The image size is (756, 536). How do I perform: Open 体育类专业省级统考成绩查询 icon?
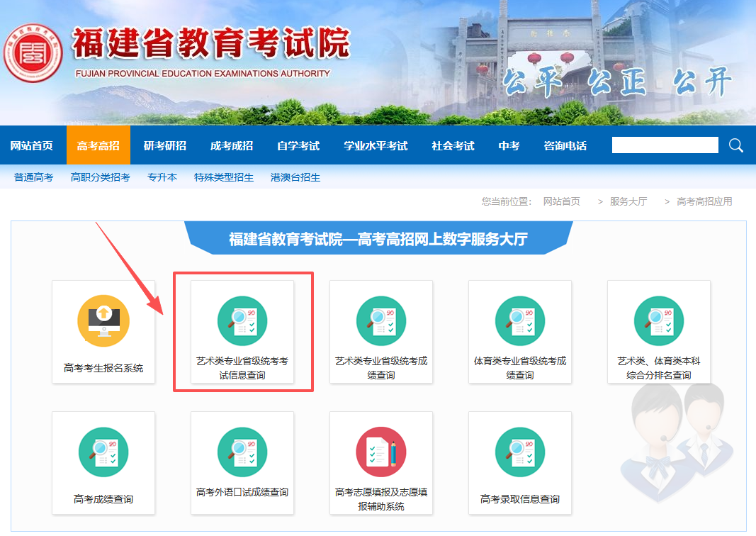(x=519, y=331)
